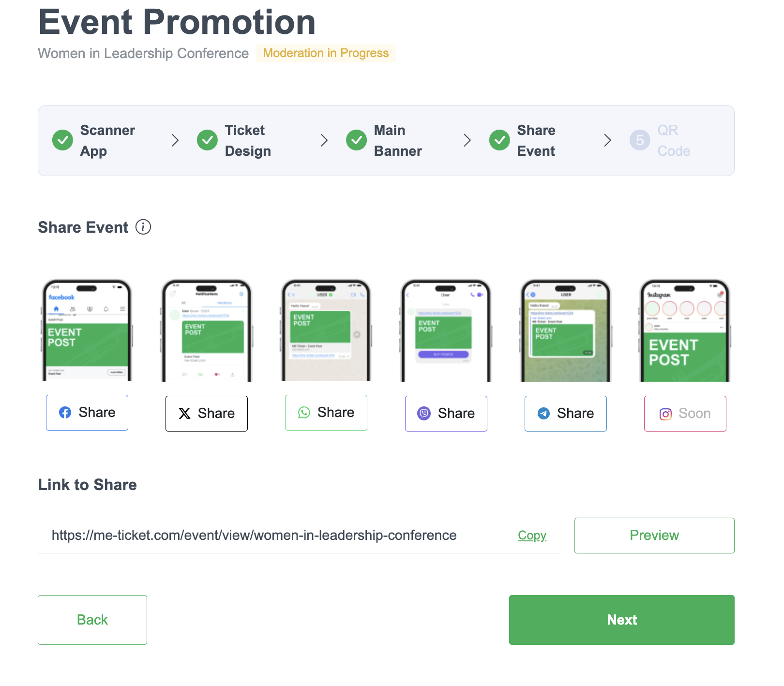Proceed with the Next button
Viewport: 784px width, 686px height.
(622, 620)
